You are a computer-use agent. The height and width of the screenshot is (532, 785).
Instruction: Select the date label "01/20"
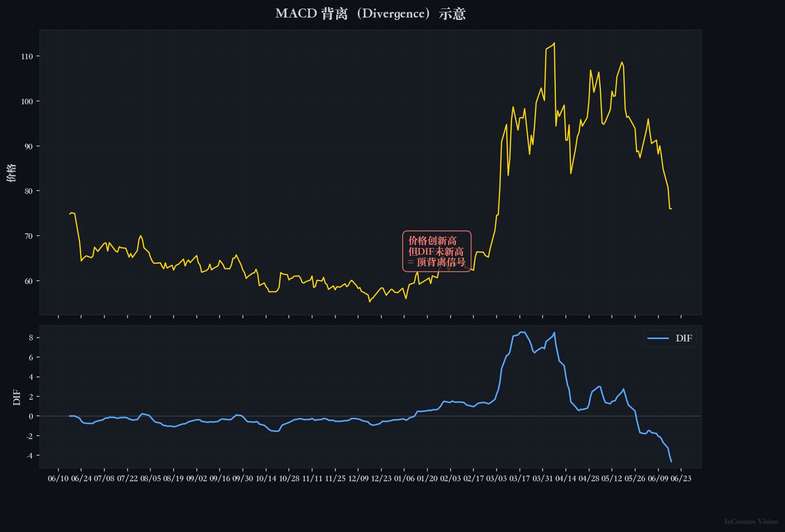click(427, 478)
